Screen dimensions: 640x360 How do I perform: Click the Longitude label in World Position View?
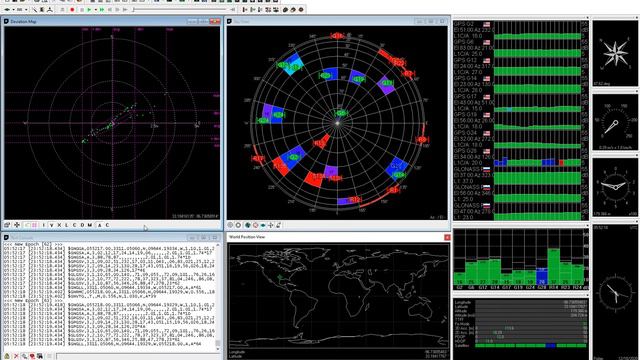[x=237, y=352]
